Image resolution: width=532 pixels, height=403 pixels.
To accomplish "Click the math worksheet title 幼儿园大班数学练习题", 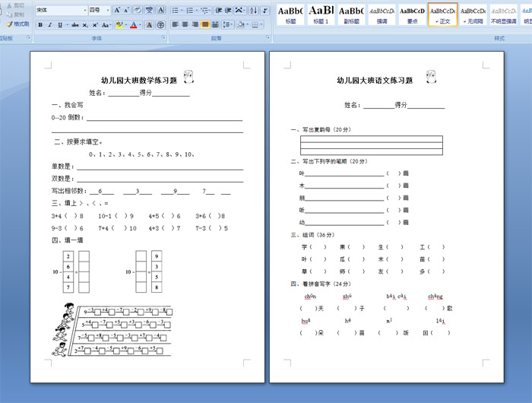I will (139, 81).
